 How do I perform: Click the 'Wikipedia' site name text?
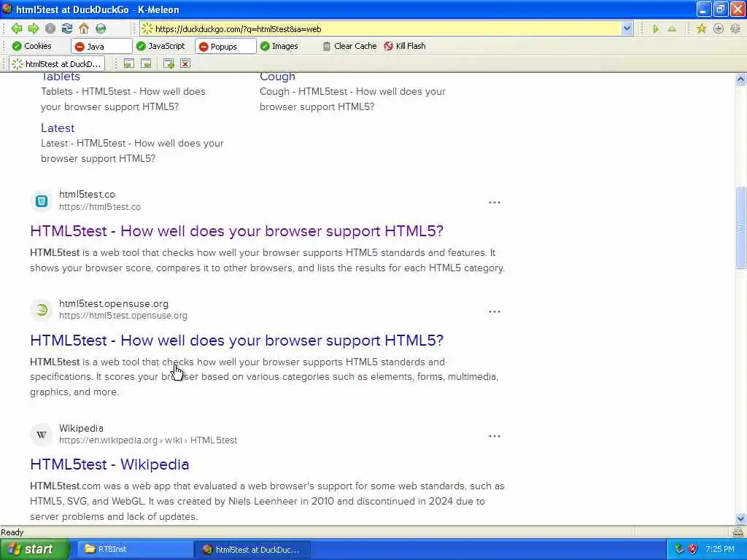click(x=81, y=428)
